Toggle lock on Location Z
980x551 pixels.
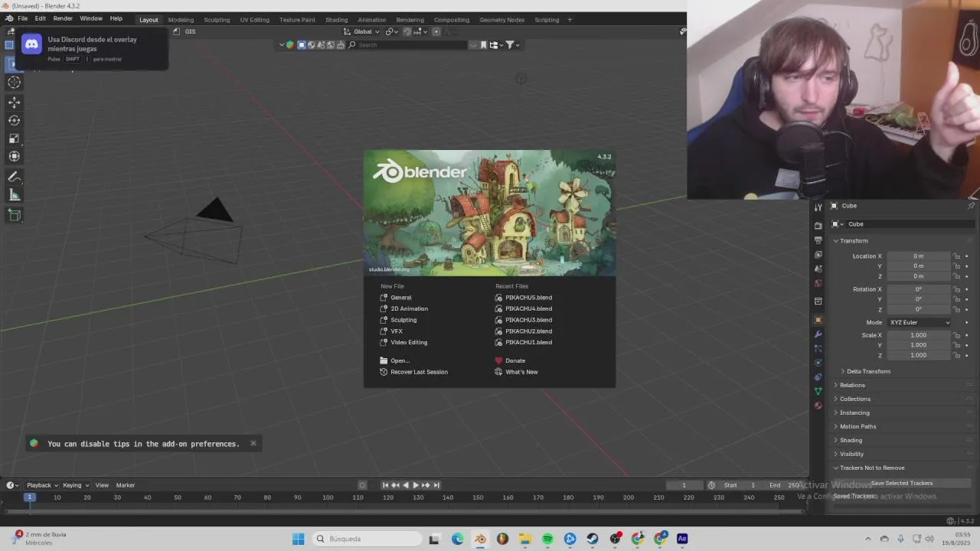(x=956, y=276)
